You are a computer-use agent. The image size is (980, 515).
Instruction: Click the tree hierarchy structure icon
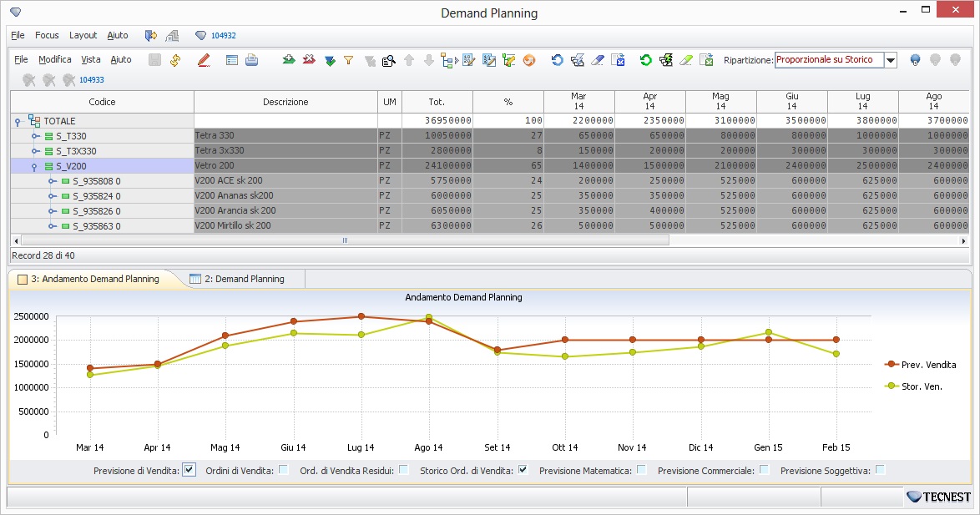449,61
